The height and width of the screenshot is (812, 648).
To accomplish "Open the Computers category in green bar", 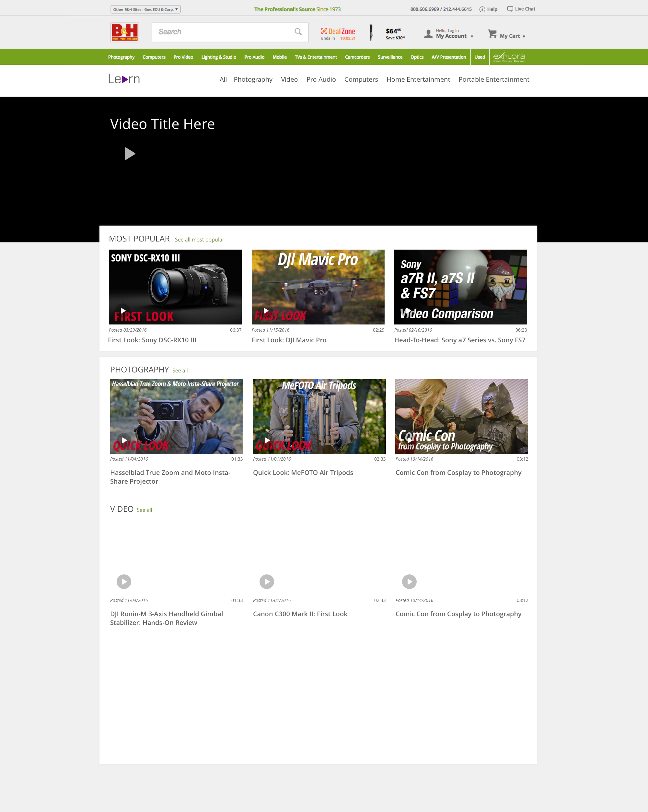I will coord(154,57).
